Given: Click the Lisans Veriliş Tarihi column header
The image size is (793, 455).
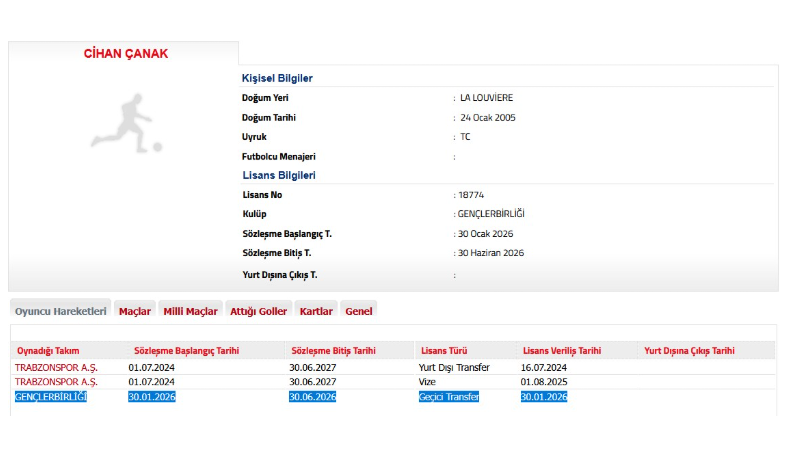Looking at the screenshot, I should pos(561,351).
